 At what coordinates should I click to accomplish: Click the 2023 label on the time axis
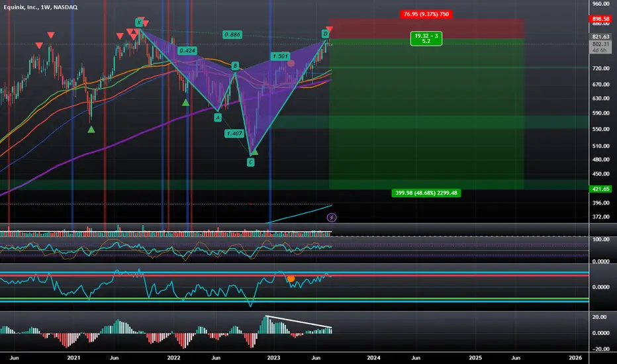[273, 357]
